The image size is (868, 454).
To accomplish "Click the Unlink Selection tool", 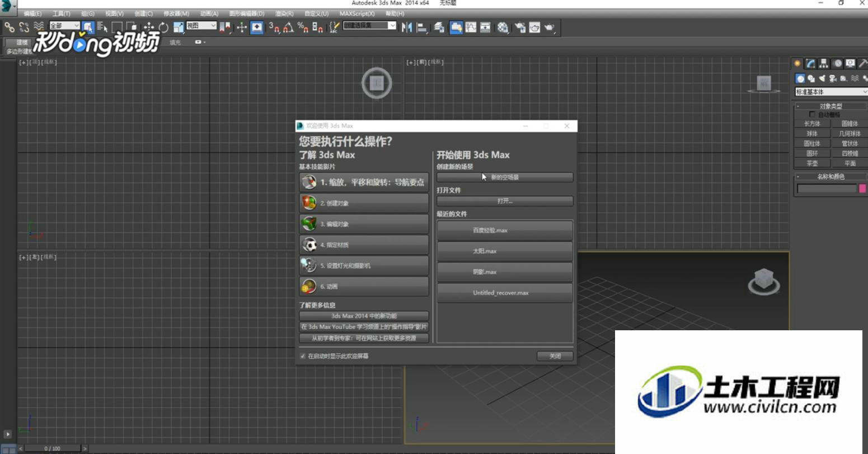I will point(24,27).
